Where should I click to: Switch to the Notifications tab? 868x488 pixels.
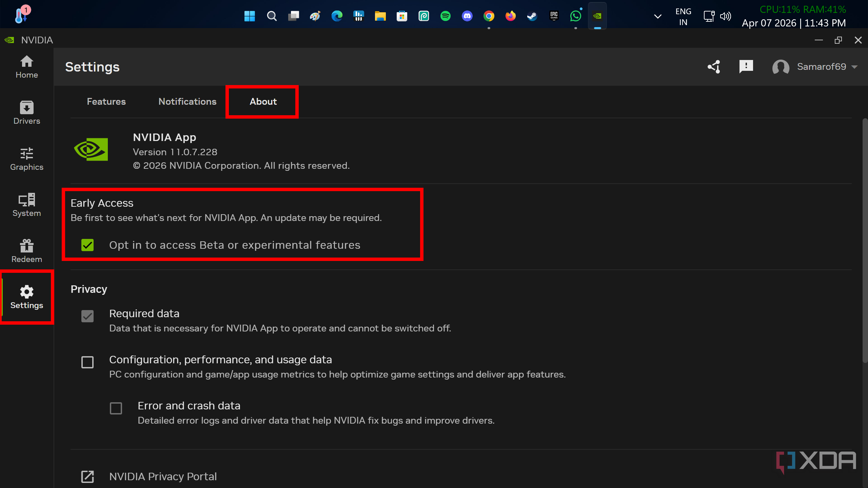(187, 102)
